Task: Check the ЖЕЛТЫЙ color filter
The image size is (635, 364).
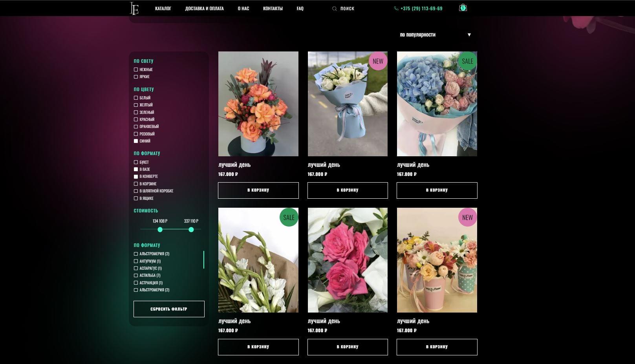Action: coord(136,105)
